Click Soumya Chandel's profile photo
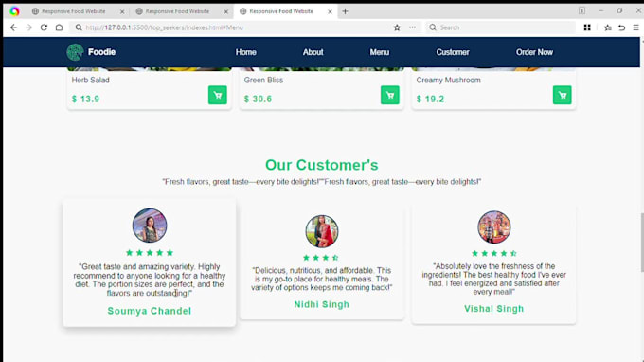 [150, 226]
